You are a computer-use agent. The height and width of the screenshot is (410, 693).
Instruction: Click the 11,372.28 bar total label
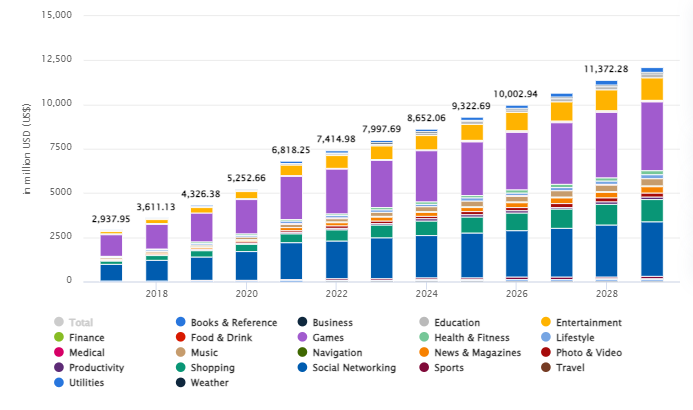click(606, 69)
